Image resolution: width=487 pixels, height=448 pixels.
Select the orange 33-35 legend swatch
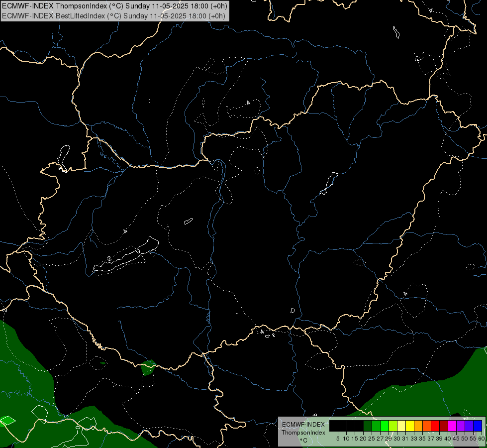tap(418, 426)
